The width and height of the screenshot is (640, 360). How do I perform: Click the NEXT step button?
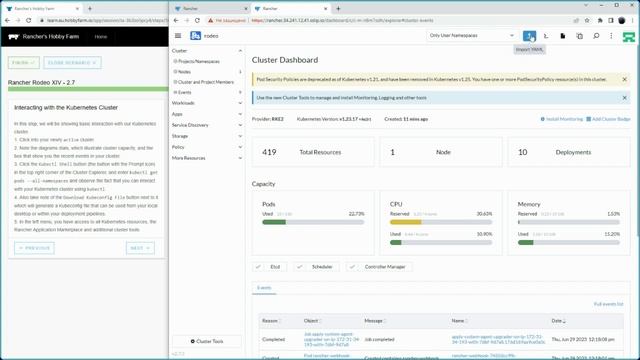click(140, 248)
